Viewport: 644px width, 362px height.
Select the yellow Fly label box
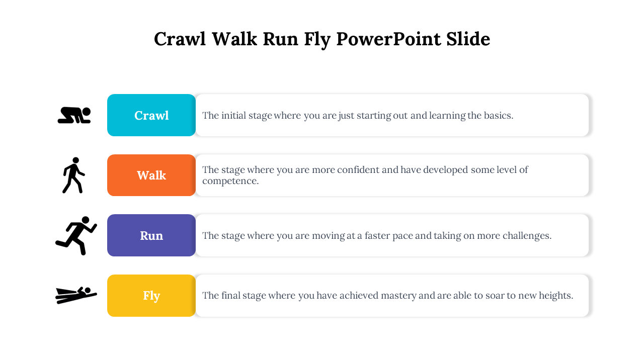(x=151, y=295)
